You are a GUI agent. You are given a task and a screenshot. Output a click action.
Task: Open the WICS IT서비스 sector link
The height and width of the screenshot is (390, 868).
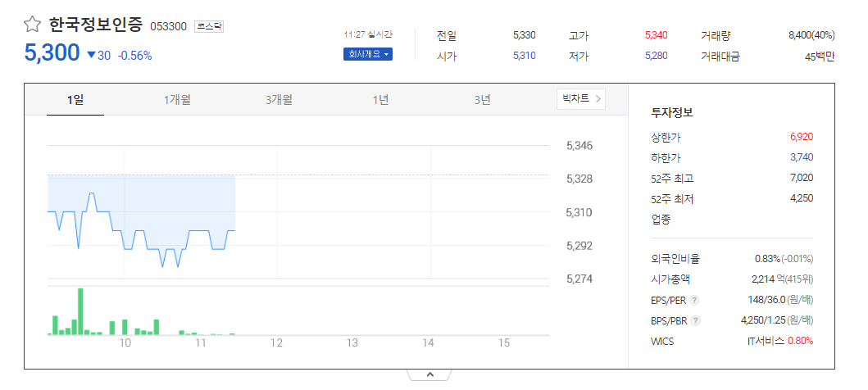click(766, 341)
